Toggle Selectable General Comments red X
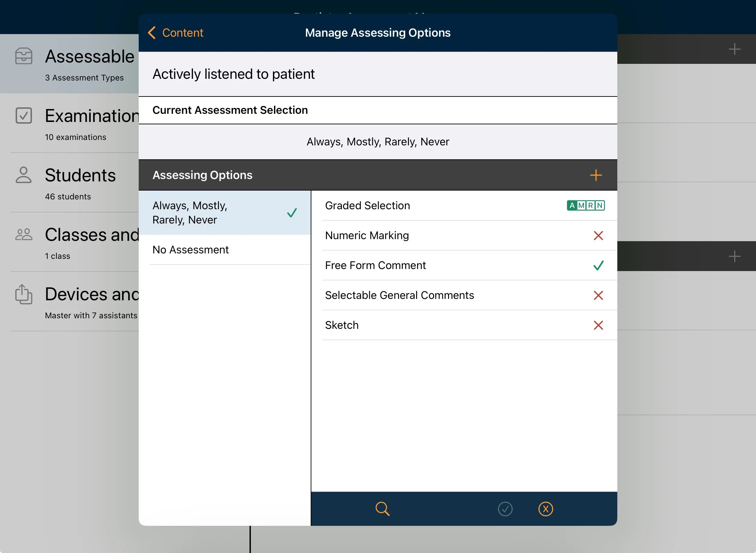756x553 pixels. [x=598, y=295]
